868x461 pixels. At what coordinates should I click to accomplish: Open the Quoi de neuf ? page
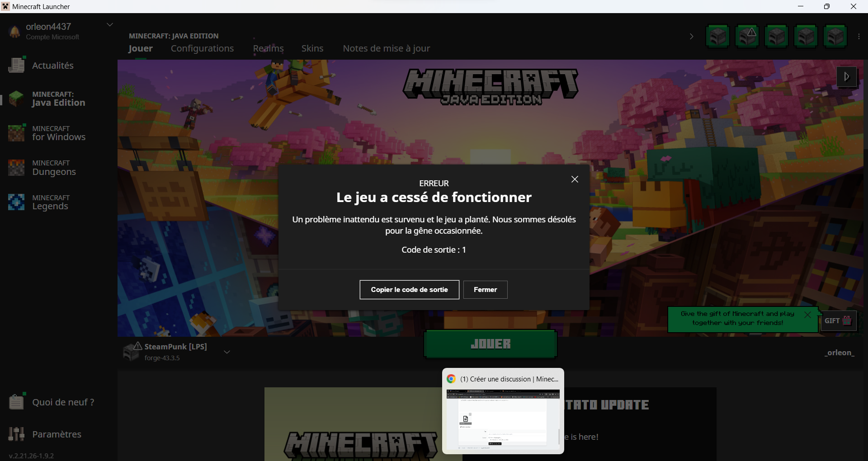pyautogui.click(x=52, y=402)
